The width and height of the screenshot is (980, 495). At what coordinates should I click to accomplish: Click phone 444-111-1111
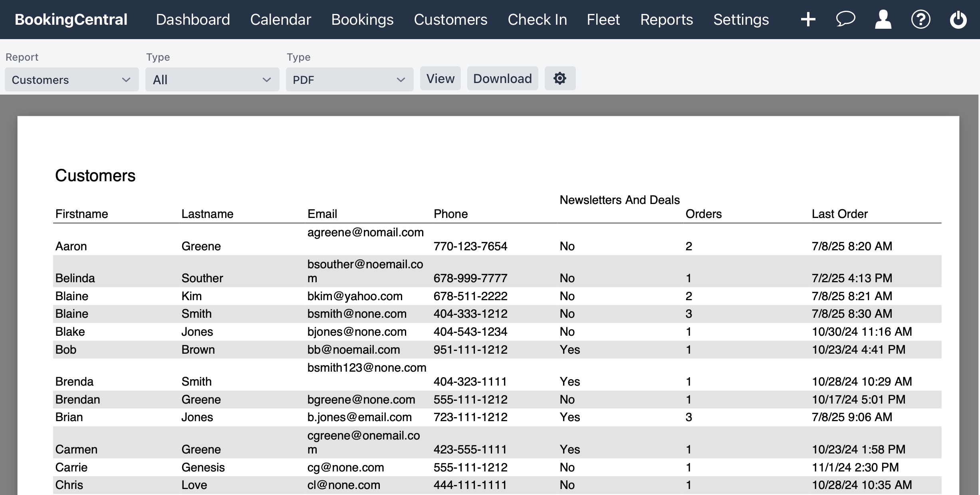click(x=470, y=485)
